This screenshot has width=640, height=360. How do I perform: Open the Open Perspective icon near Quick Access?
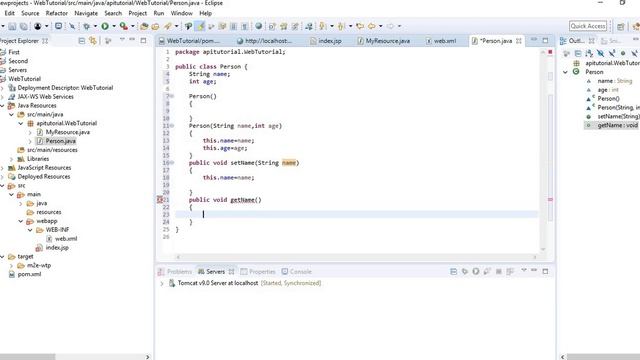coord(621,27)
